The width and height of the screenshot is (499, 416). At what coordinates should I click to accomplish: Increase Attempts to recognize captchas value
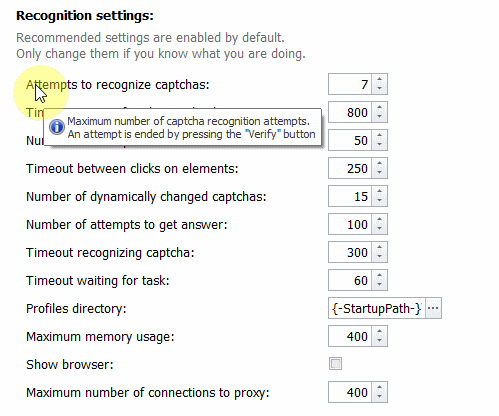pyautogui.click(x=379, y=79)
